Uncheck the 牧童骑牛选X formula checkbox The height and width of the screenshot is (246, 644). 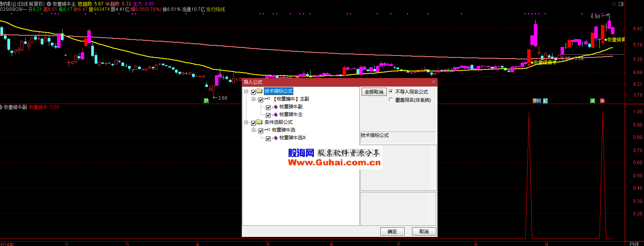click(268, 139)
